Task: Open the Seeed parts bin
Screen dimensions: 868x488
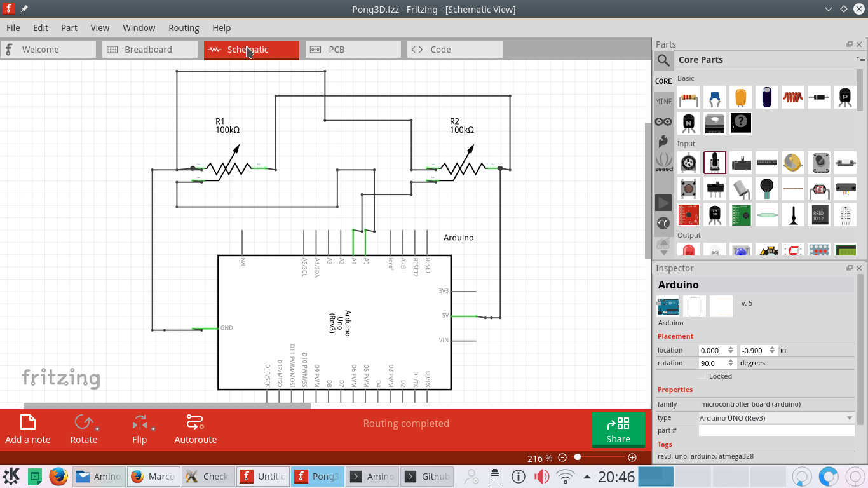Action: 663,162
